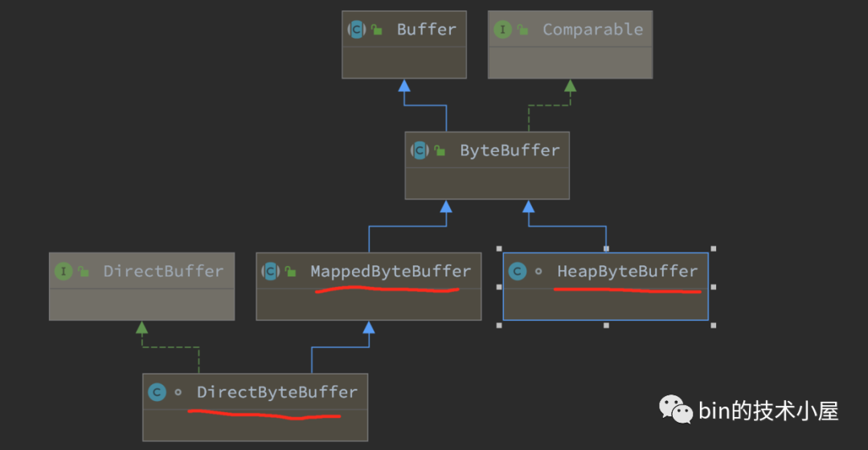Select the HeapByteBuffer class node
The height and width of the screenshot is (450, 868).
[606, 287]
